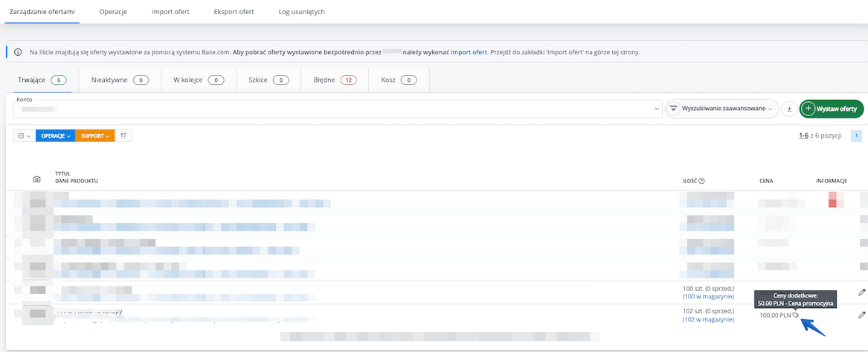Select page 1 in the pagination
868x352 pixels.
click(857, 136)
